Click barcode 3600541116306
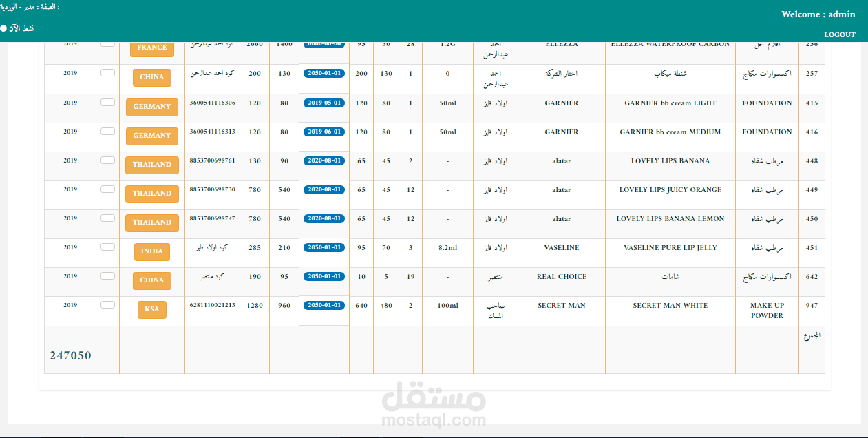 (212, 103)
